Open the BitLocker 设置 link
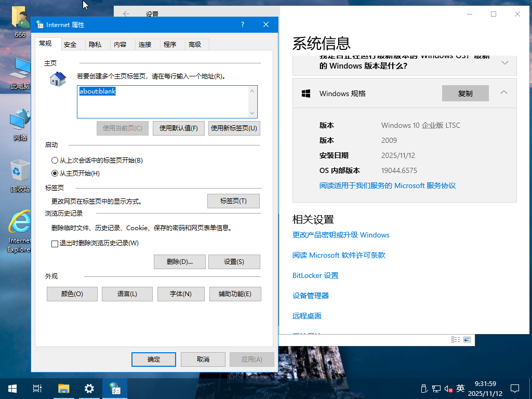The height and width of the screenshot is (399, 532). 315,275
